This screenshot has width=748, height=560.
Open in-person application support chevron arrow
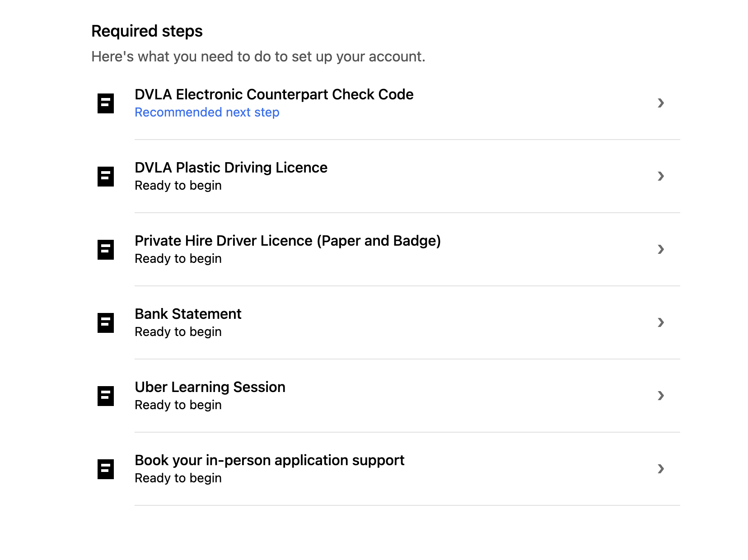pyautogui.click(x=661, y=469)
